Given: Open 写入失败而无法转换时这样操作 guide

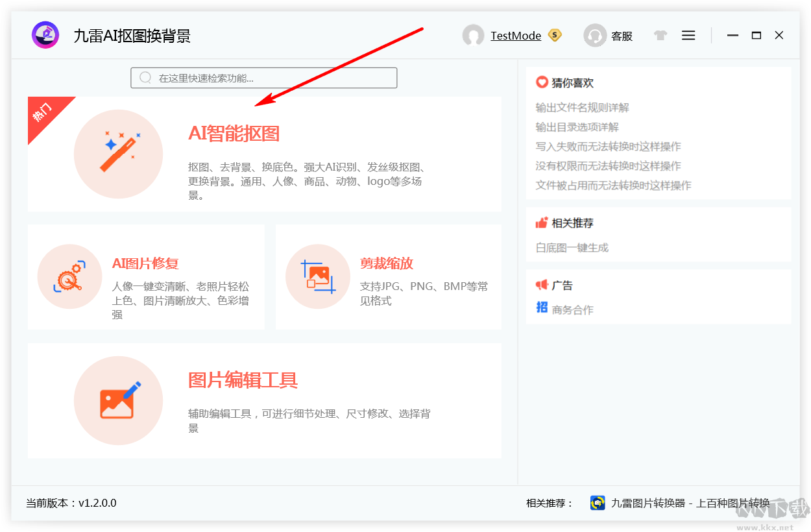Looking at the screenshot, I should tap(604, 146).
